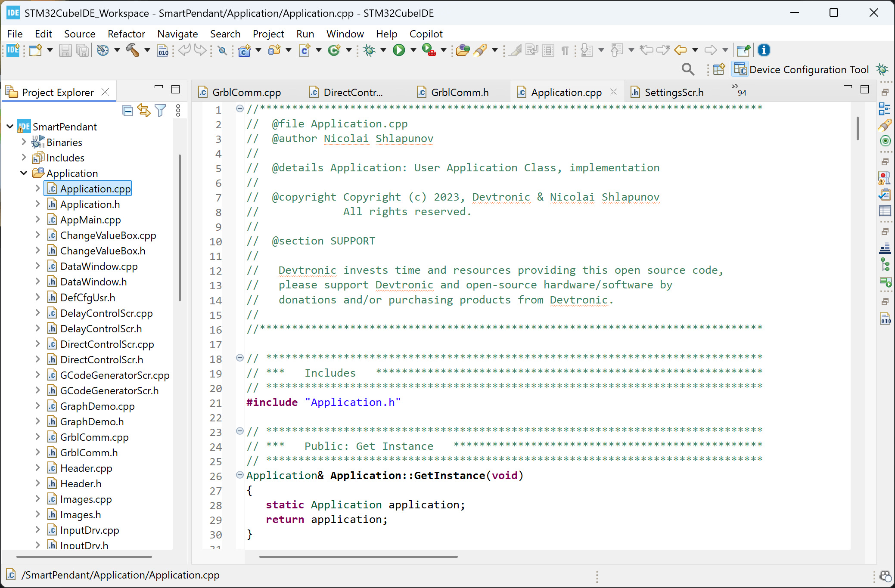The image size is (895, 588).
Task: Expand the AppMain.cpp node arrow
Action: pyautogui.click(x=37, y=219)
